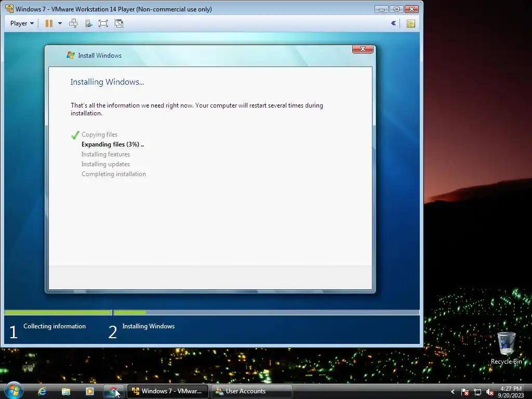
Task: Expand the power options dropdown arrow
Action: [x=60, y=23]
